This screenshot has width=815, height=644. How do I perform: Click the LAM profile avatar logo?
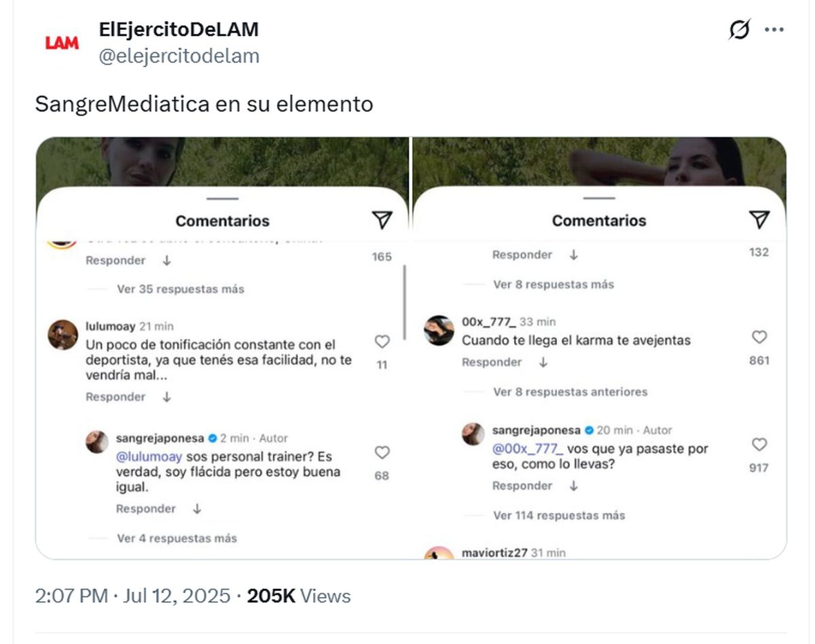(x=62, y=43)
